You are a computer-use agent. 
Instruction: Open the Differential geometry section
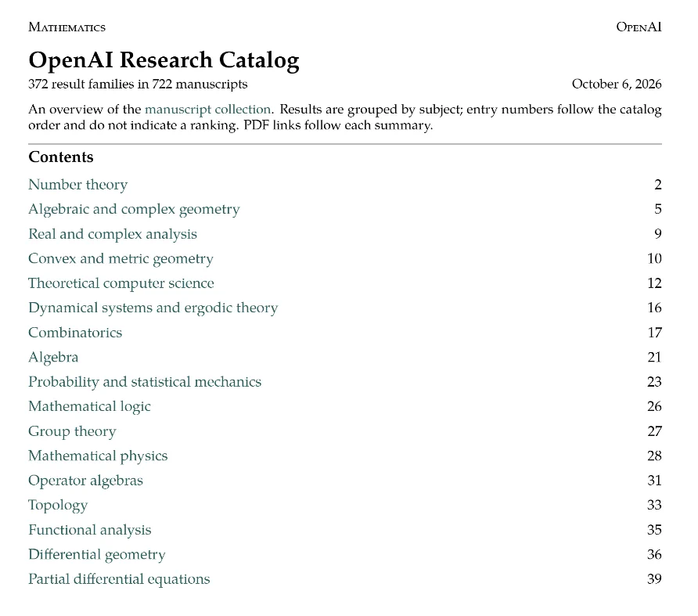pos(96,554)
